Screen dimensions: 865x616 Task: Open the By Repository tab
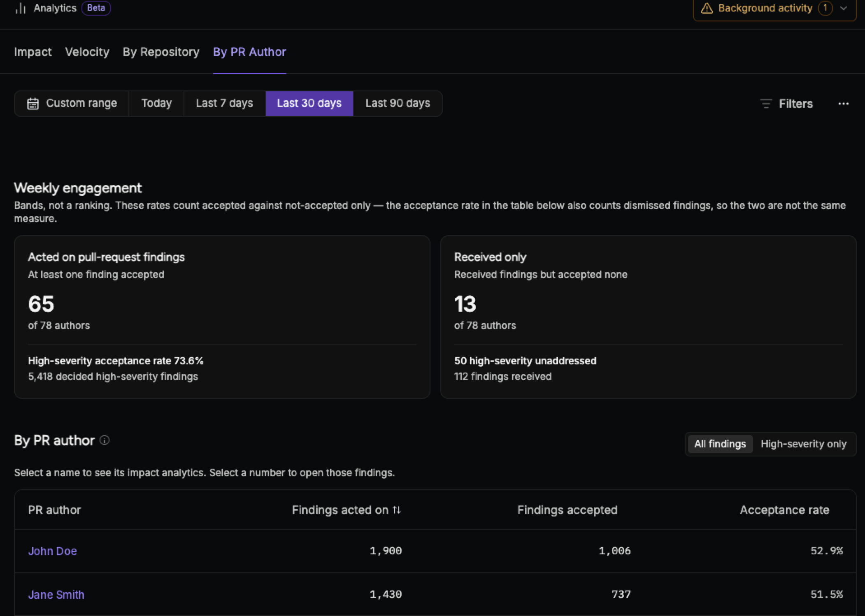tap(161, 52)
